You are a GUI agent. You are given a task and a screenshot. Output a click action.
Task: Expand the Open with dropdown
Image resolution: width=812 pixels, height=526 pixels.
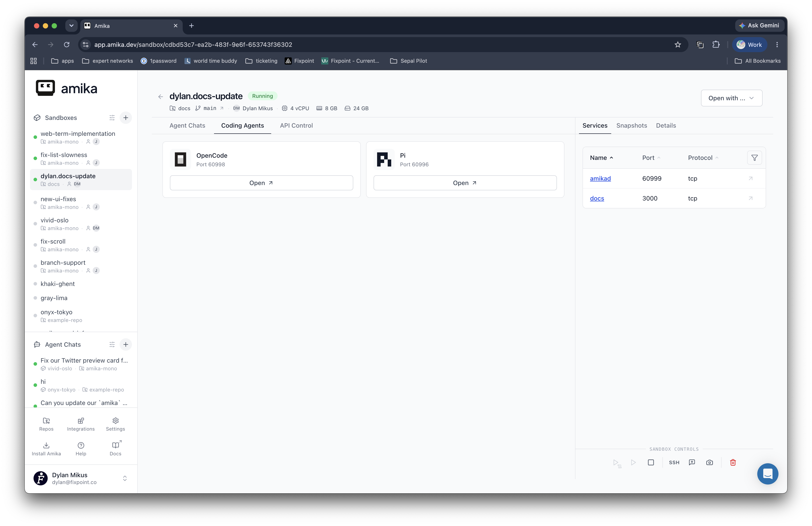(x=731, y=98)
